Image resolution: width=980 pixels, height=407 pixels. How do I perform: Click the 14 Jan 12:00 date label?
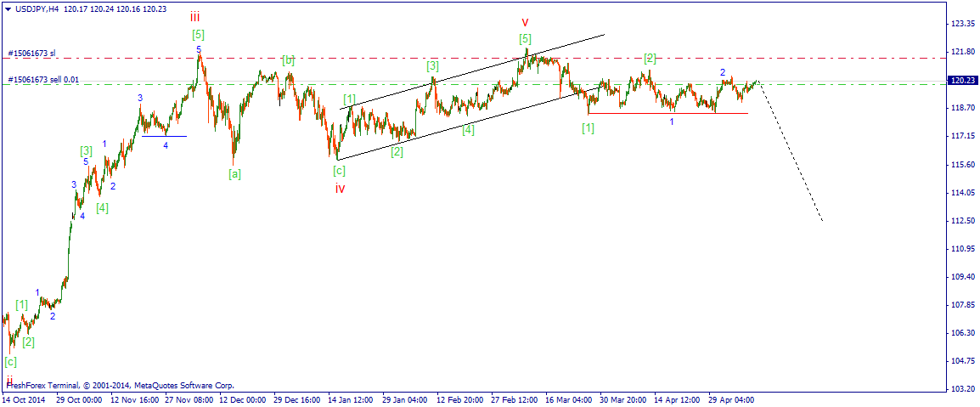[x=352, y=399]
